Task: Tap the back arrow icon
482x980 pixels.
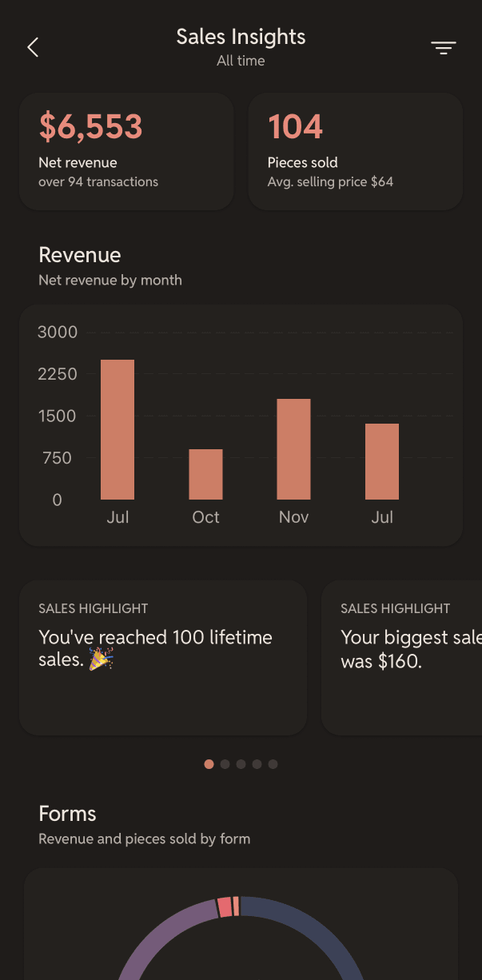Action: point(33,47)
